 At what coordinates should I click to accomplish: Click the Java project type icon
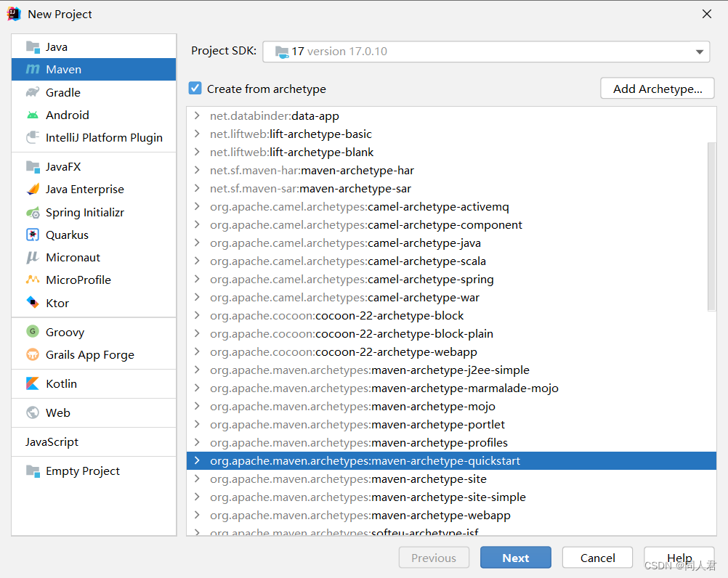pyautogui.click(x=33, y=47)
